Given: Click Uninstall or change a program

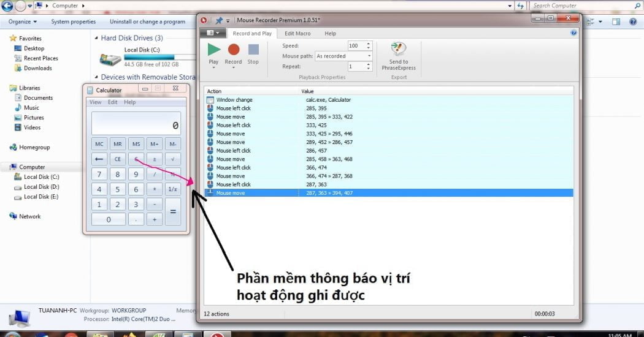Looking at the screenshot, I should point(147,22).
